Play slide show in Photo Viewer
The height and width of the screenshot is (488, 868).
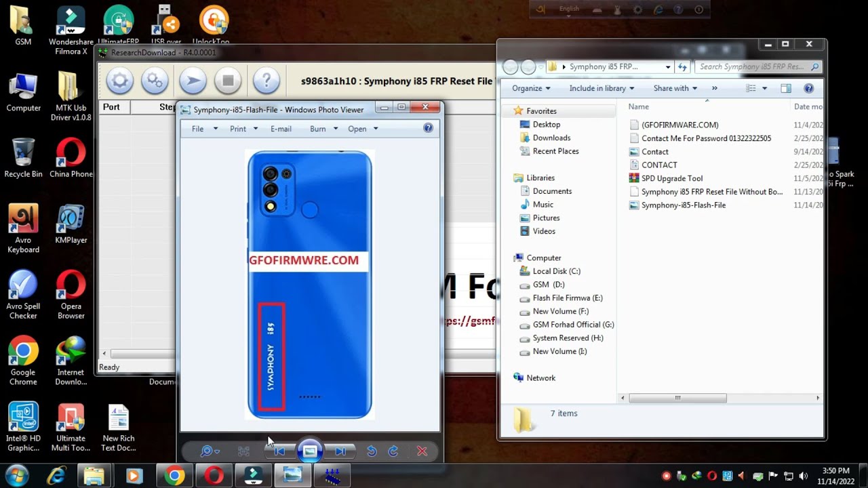[310, 451]
